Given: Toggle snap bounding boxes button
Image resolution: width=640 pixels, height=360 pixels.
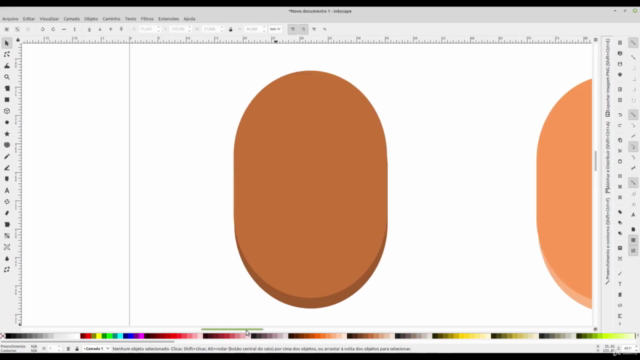Looking at the screenshot, I should pyautogui.click(x=633, y=57).
